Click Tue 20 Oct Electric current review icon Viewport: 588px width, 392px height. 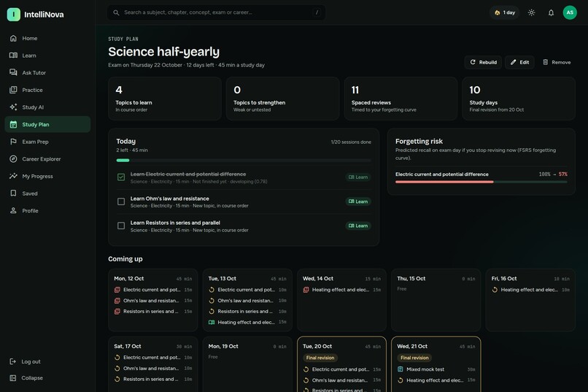pyautogui.click(x=306, y=369)
